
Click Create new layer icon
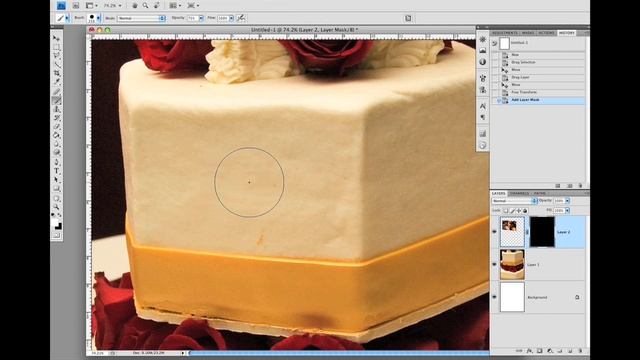570,351
